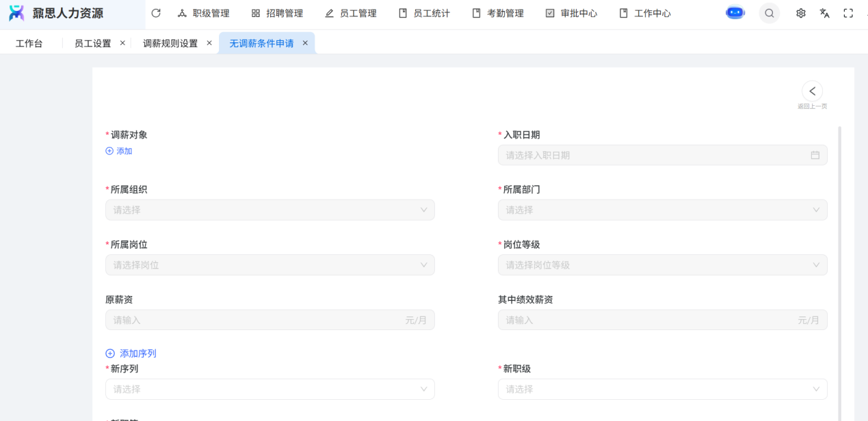
Task: Click the refresh icon in top bar
Action: (x=156, y=13)
